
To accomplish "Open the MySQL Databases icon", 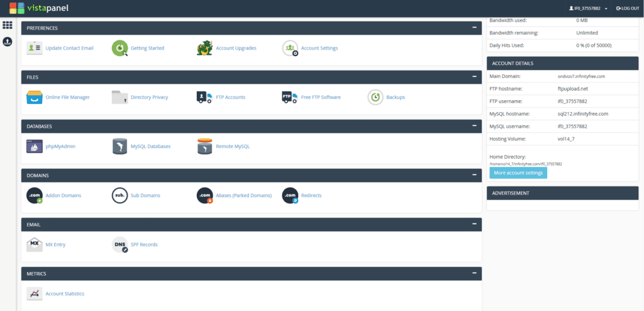I will coord(119,146).
